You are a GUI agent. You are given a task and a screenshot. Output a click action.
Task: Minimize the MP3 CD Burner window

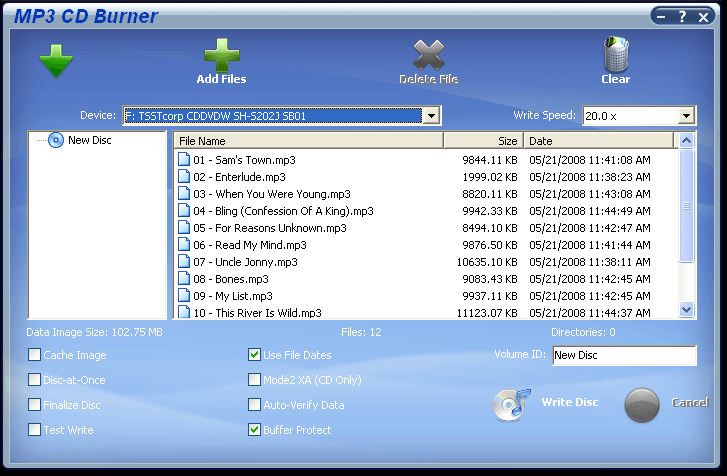click(661, 17)
